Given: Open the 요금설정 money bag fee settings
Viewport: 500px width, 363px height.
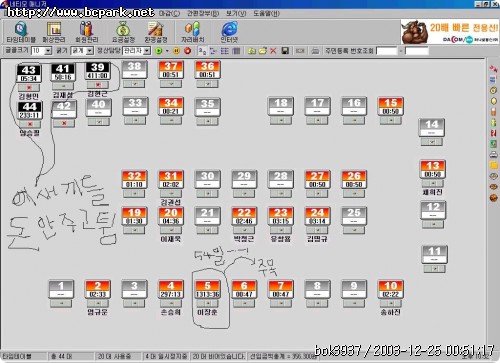Looking at the screenshot, I should pyautogui.click(x=123, y=32).
